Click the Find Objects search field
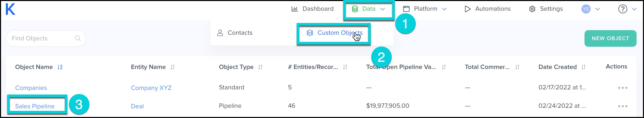The height and width of the screenshot is (118, 644). [x=41, y=38]
